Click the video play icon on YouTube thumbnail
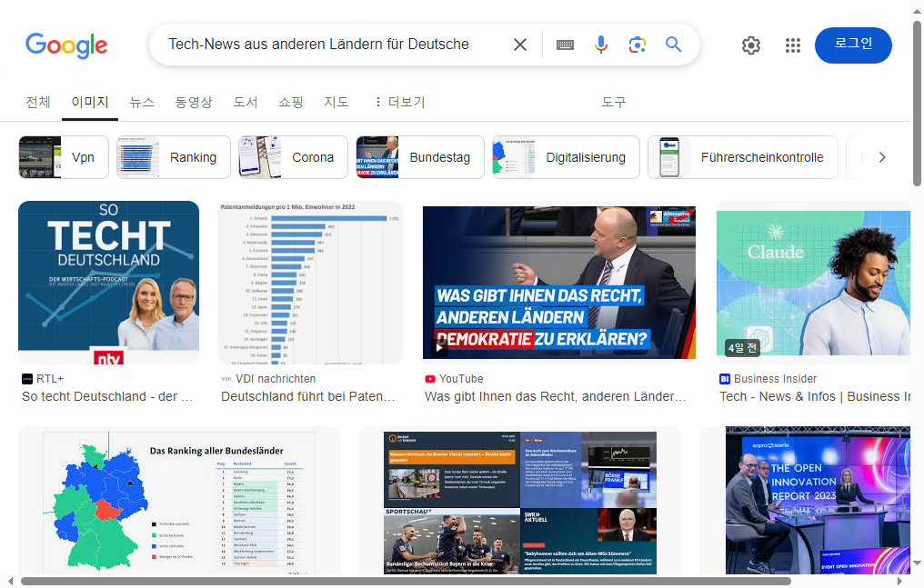Image resolution: width=924 pixels, height=588 pixels. [x=439, y=348]
